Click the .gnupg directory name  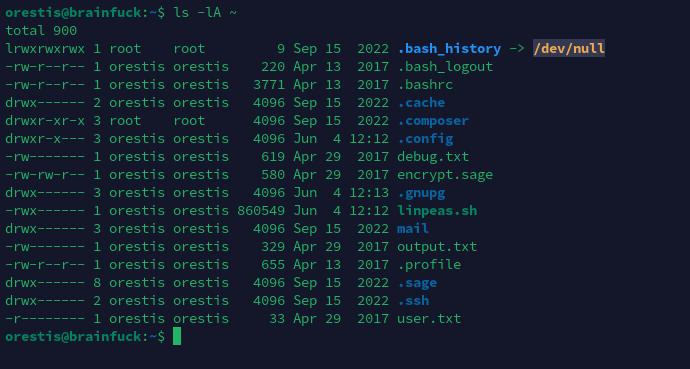click(421, 193)
